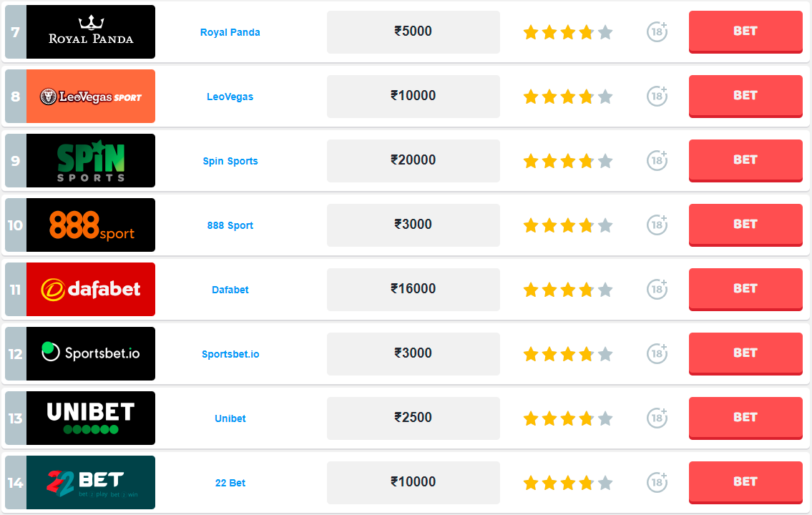
Task: Select the Dafabet logo
Action: tap(91, 290)
